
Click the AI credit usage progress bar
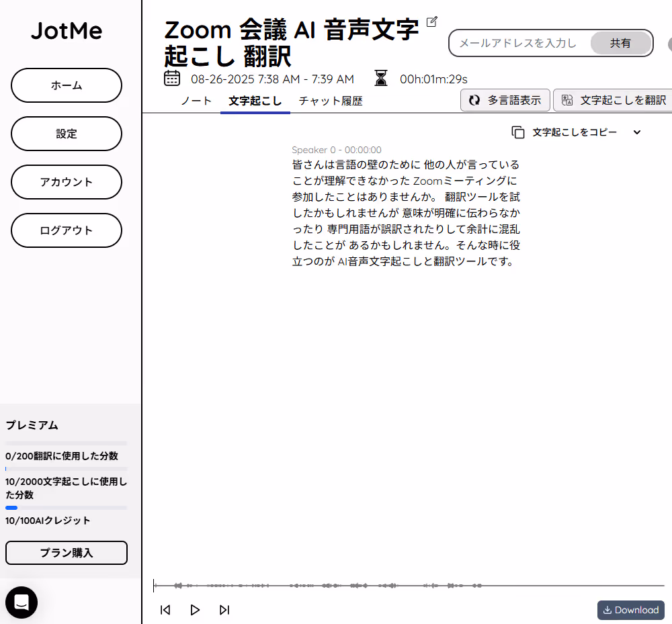[67, 508]
